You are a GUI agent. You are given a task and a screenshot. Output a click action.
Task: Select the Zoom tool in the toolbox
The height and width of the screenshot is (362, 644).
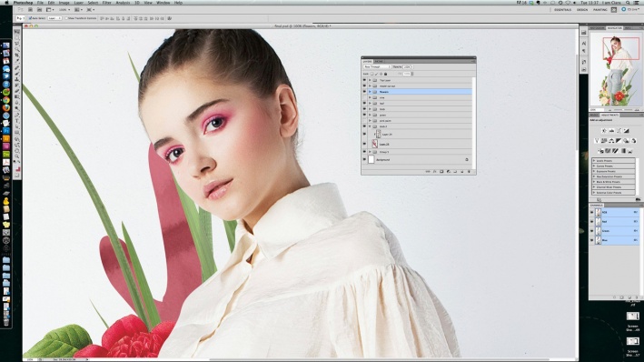pos(17,156)
